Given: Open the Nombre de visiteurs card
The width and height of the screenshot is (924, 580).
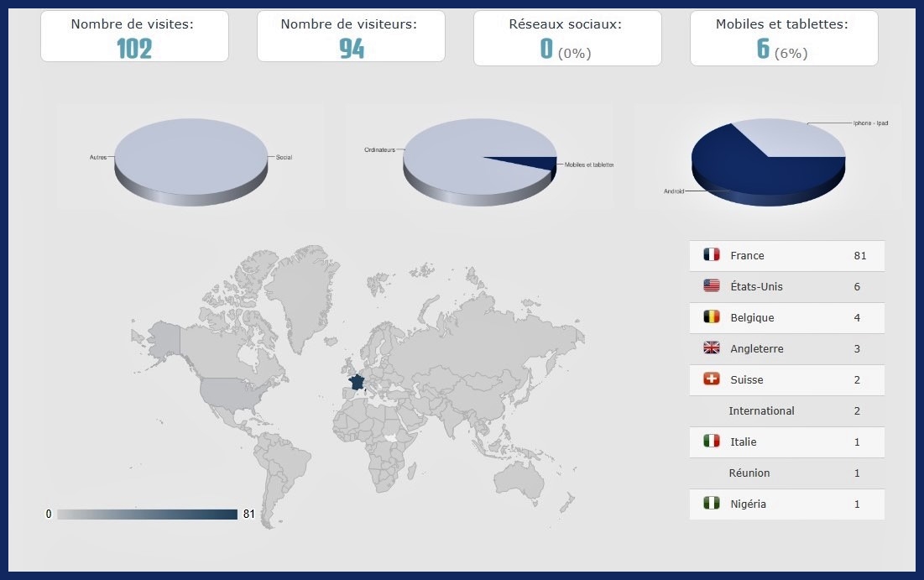Looking at the screenshot, I should 351,36.
